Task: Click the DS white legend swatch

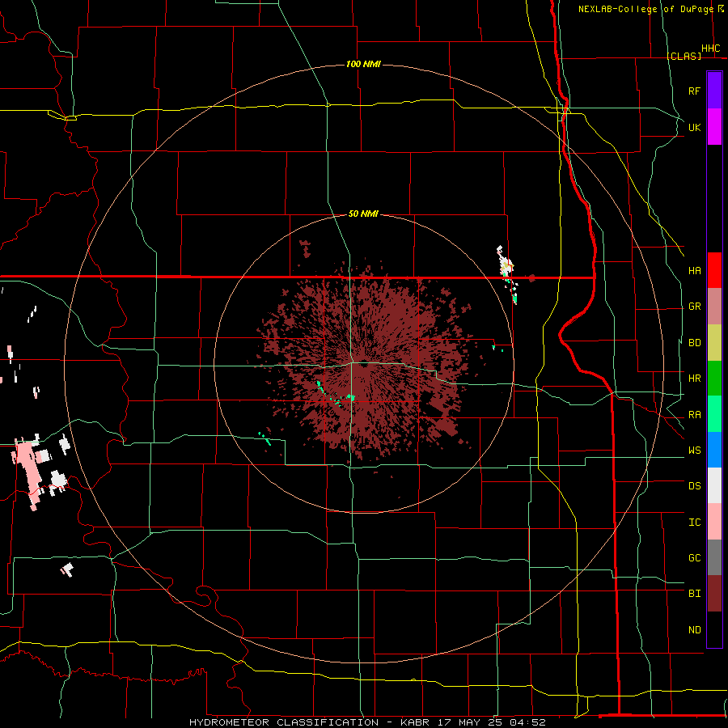Action: (x=714, y=485)
